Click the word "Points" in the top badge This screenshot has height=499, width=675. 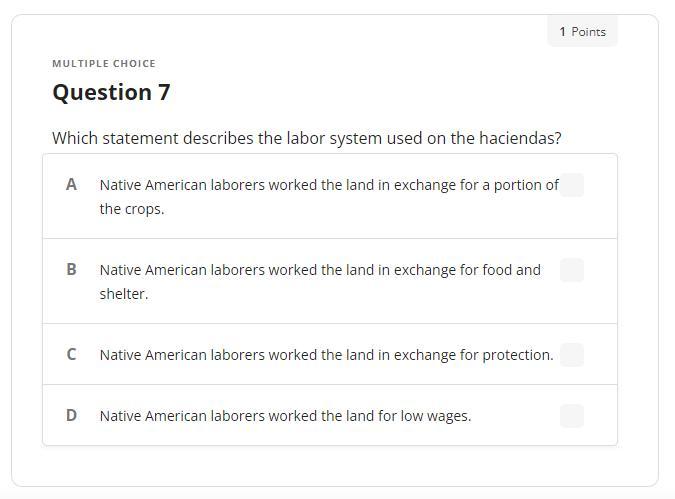tap(589, 32)
